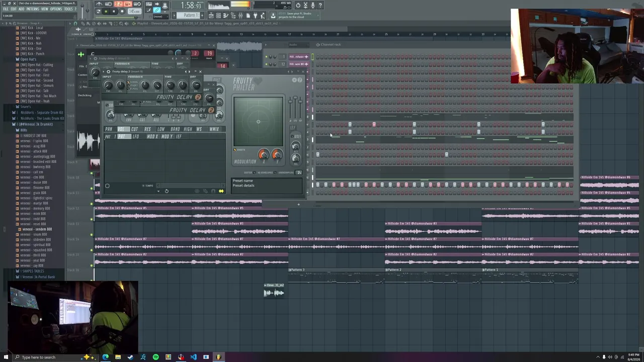The height and width of the screenshot is (362, 644).
Task: Open the mixer faders icon in the toolbar
Action: (240, 16)
